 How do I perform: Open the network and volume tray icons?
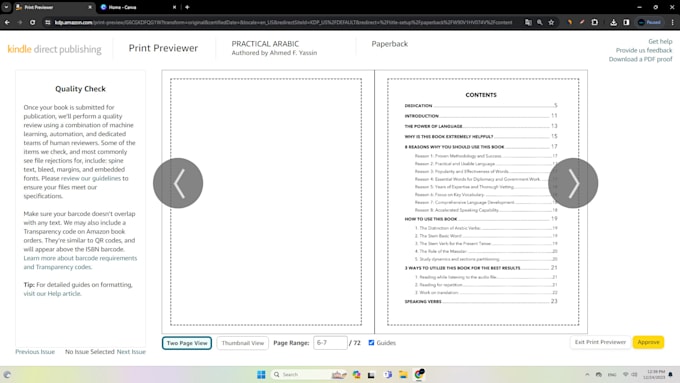(x=630, y=374)
